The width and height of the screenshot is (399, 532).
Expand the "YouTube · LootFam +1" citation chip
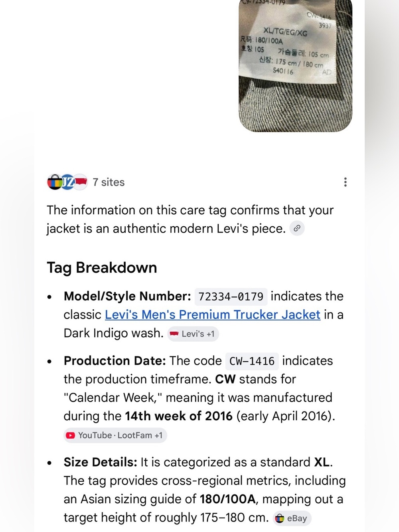click(115, 435)
